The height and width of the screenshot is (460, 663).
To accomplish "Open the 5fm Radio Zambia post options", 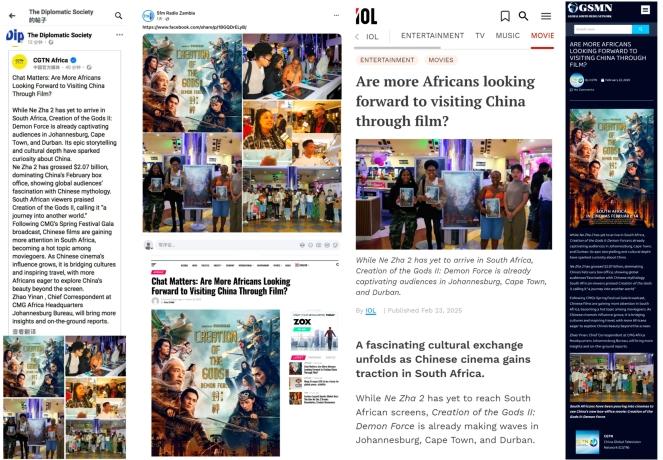I will 336,15.
